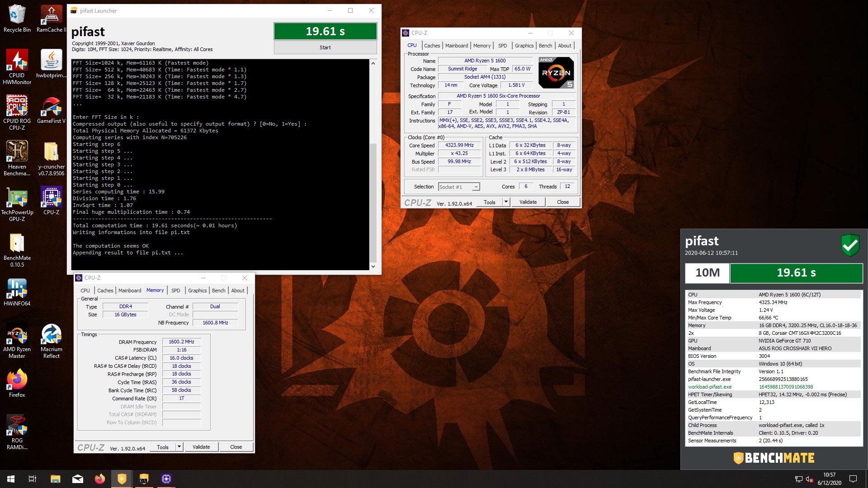Screen dimensions: 868x488
Task: Open CPUID HWMonitor desktop shortcut
Action: click(x=17, y=67)
